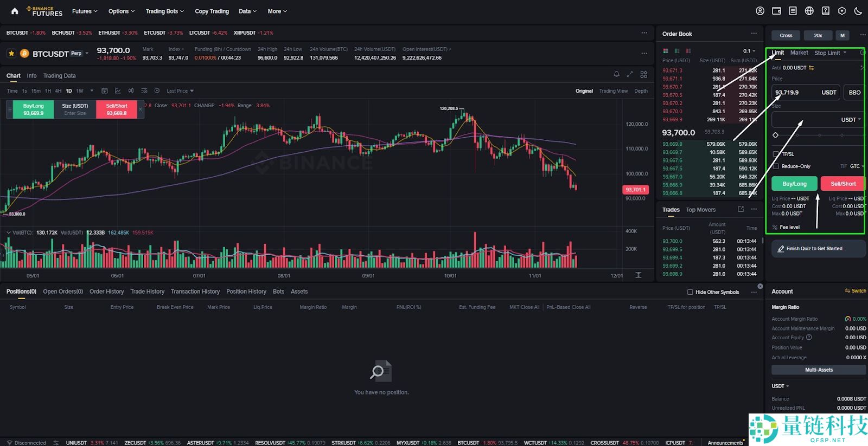Open the chart indicators line-graph icon
Viewport: 868px width, 446px height.
[x=117, y=91]
